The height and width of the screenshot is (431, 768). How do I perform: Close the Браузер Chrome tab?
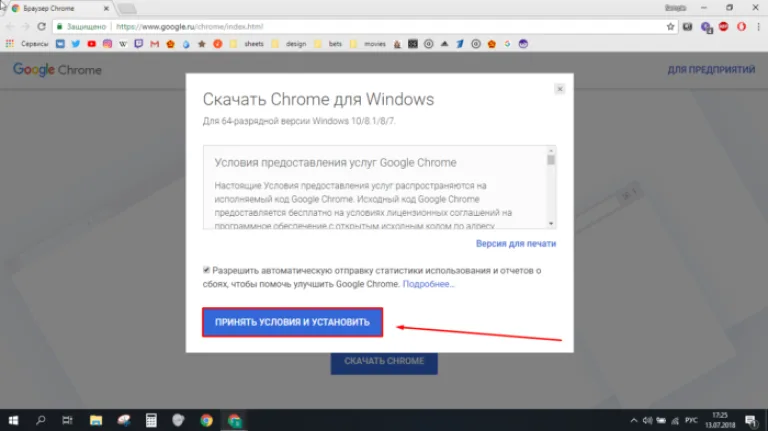click(x=106, y=8)
